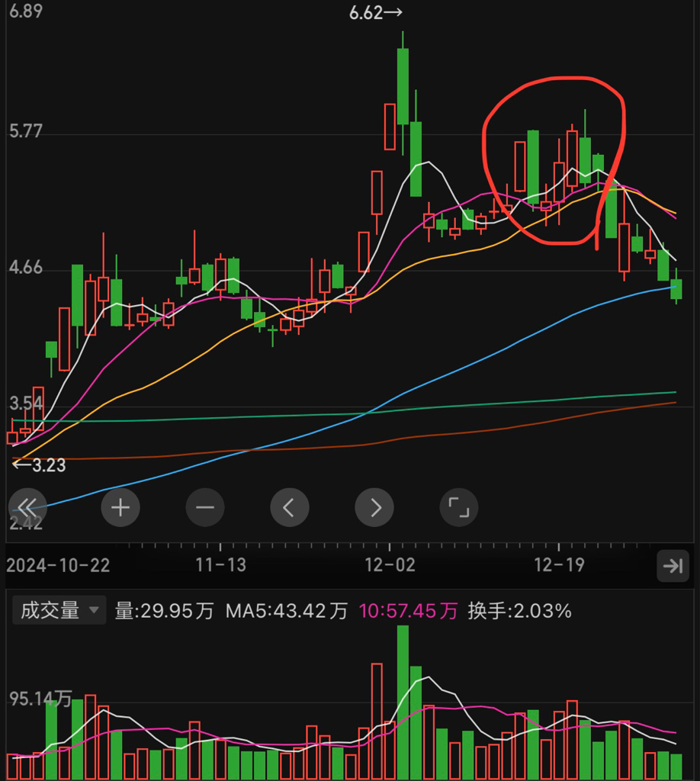Click the 12-19 date axis label
700x781 pixels.
(559, 565)
